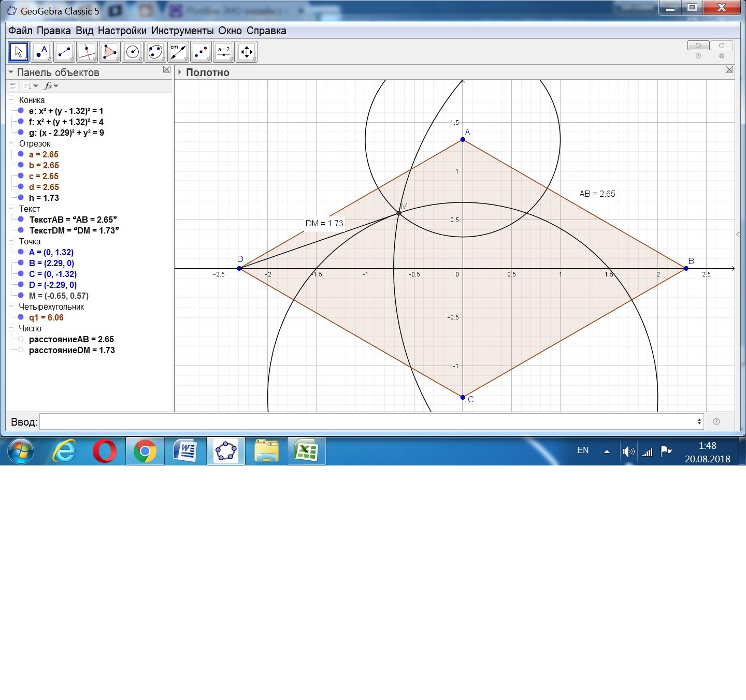Toggle visibility of point M

(21, 296)
